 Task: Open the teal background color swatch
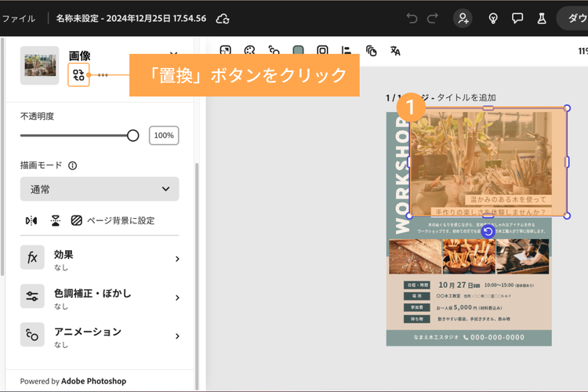(298, 50)
